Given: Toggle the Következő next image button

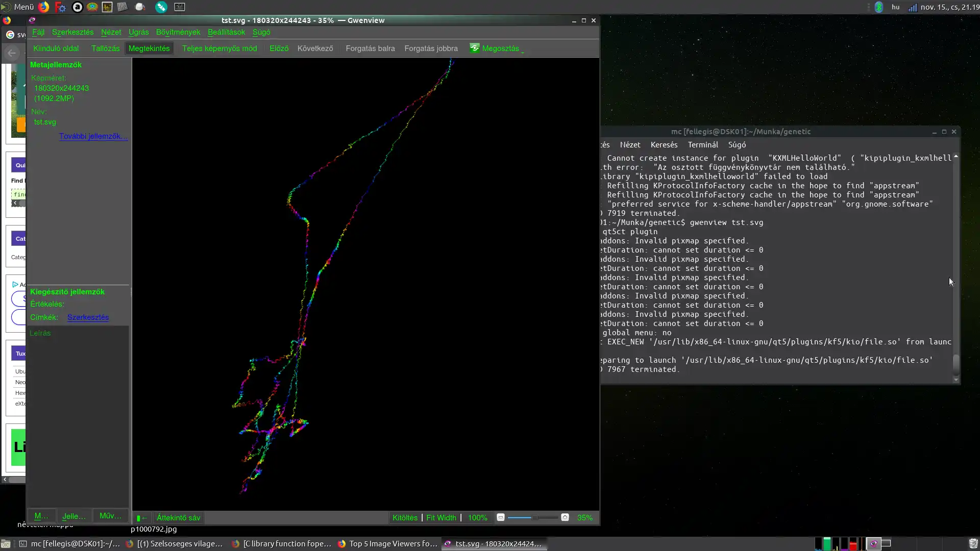Looking at the screenshot, I should [314, 48].
